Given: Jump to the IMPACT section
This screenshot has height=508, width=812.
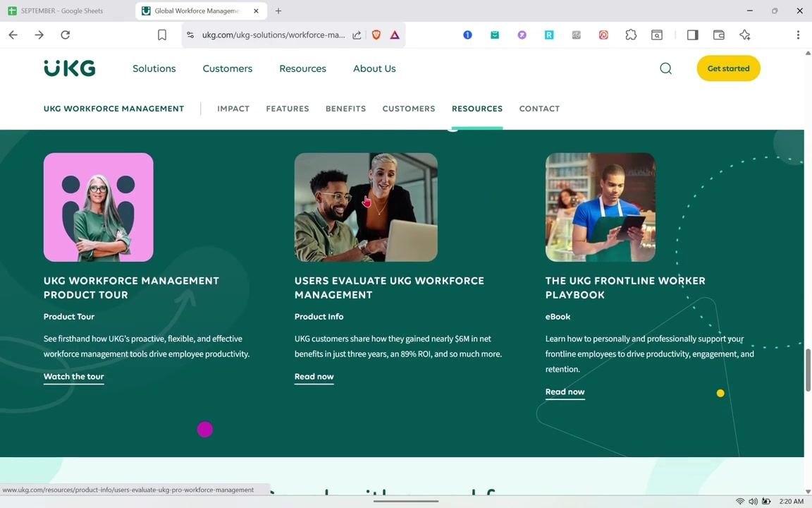Looking at the screenshot, I should 233,109.
